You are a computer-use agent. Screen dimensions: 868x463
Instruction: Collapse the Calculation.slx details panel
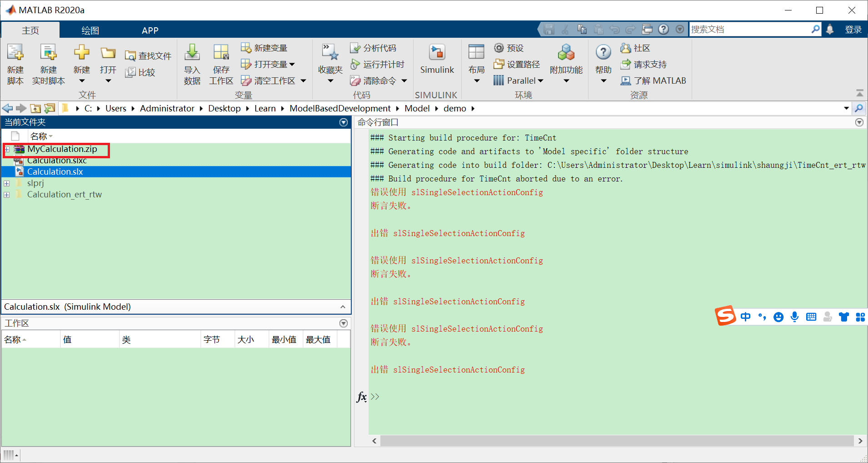(x=343, y=307)
